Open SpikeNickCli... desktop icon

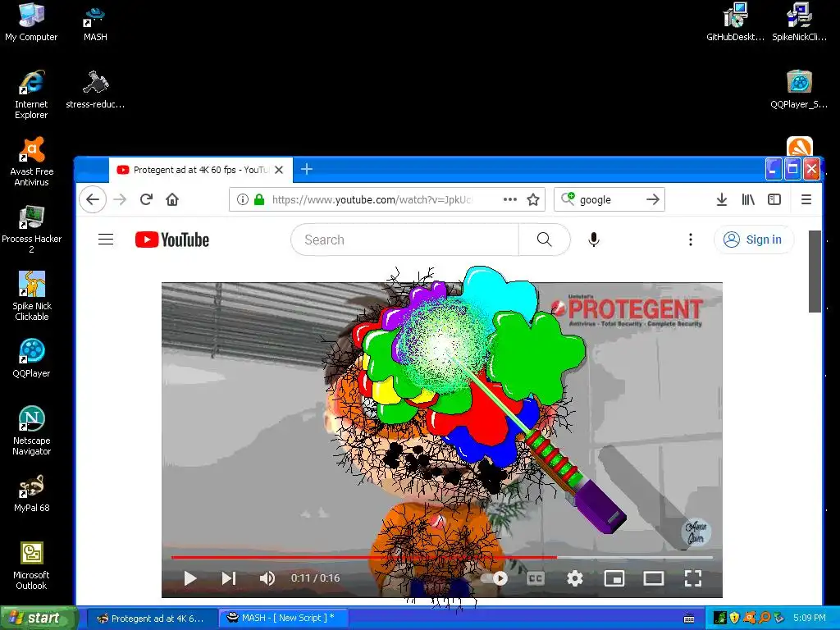(x=799, y=21)
